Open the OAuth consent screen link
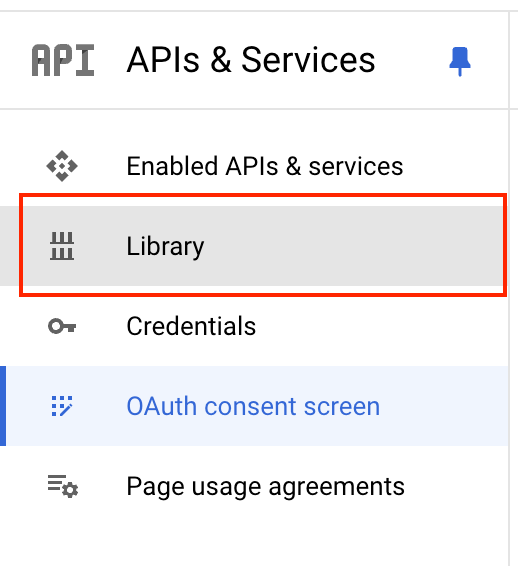Viewport: 518px width, 566px height. coord(253,406)
